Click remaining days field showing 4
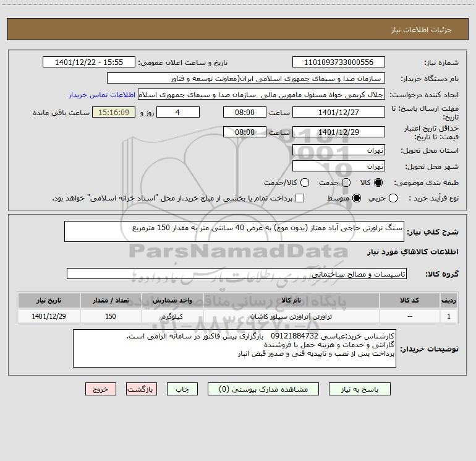 (178, 112)
